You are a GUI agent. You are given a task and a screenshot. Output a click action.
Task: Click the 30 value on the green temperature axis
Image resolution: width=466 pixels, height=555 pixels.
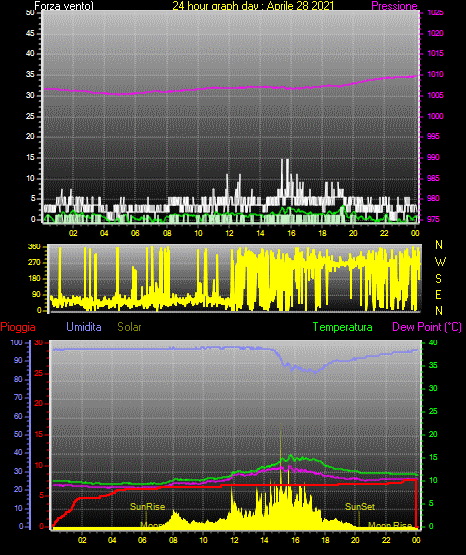pyautogui.click(x=433, y=388)
